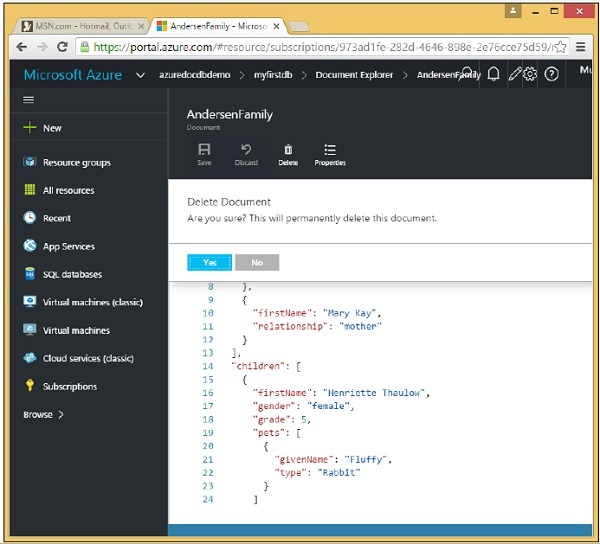Switch to the MSN.com browser tab
Image resolution: width=600 pixels, height=544 pixels.
(x=80, y=23)
